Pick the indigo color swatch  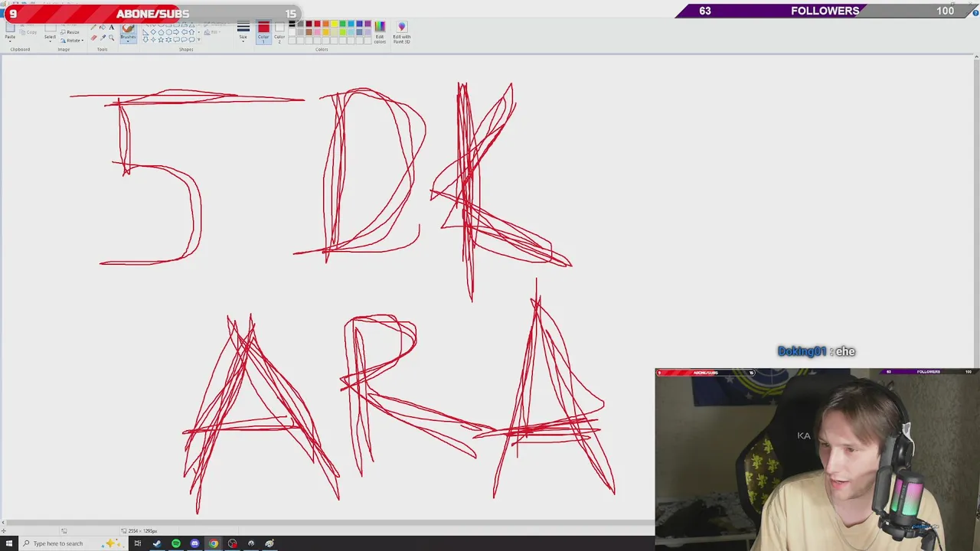click(359, 24)
